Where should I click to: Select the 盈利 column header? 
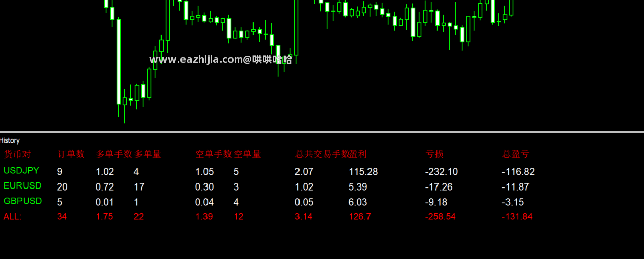(x=358, y=154)
